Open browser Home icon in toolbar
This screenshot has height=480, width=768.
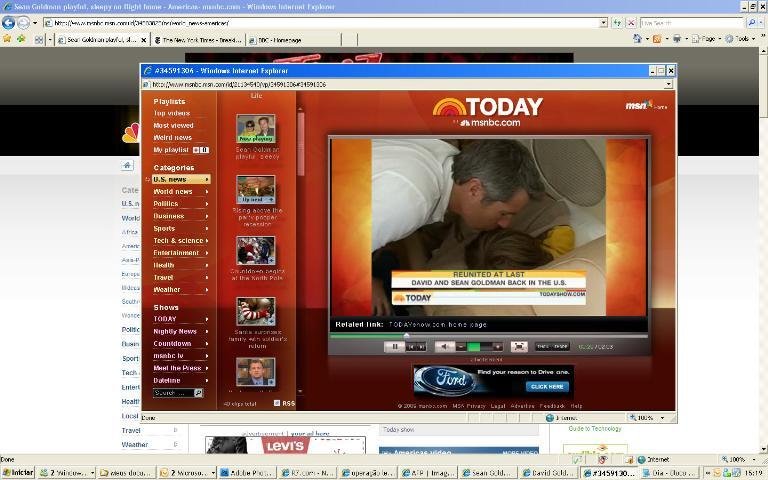point(637,38)
